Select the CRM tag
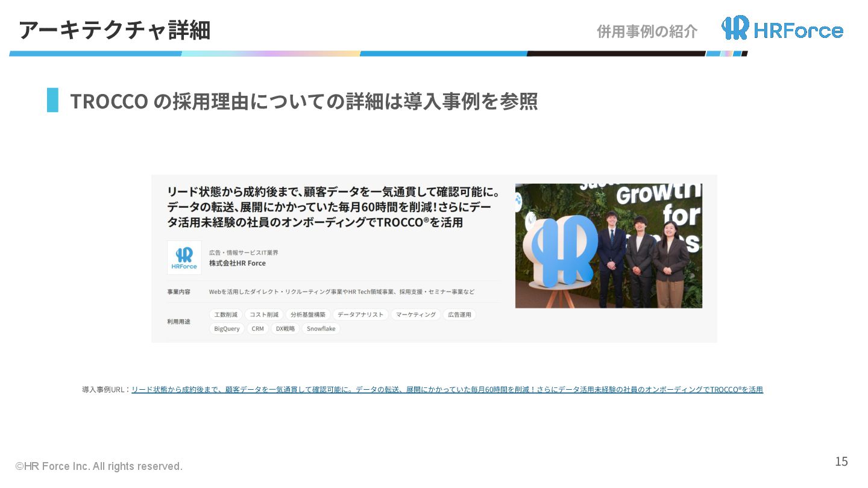This screenshot has height=488, width=868. (257, 329)
